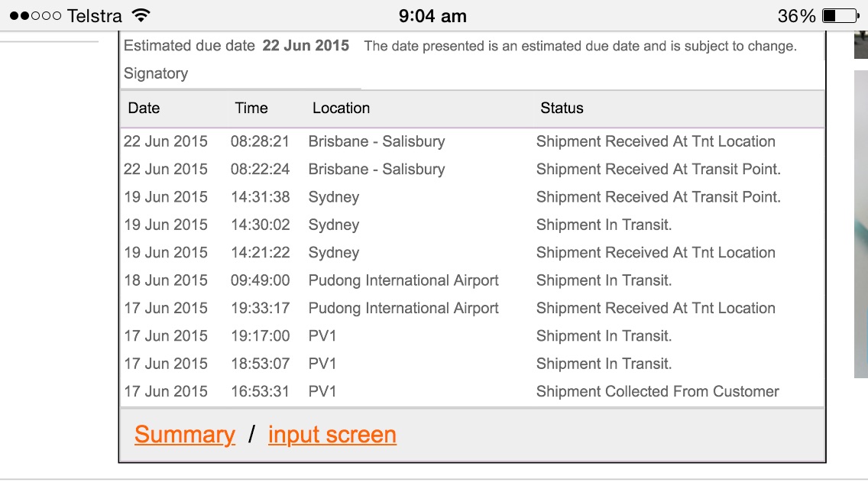Select the 09:49:00 Pudong International Airport entry

click(403, 280)
